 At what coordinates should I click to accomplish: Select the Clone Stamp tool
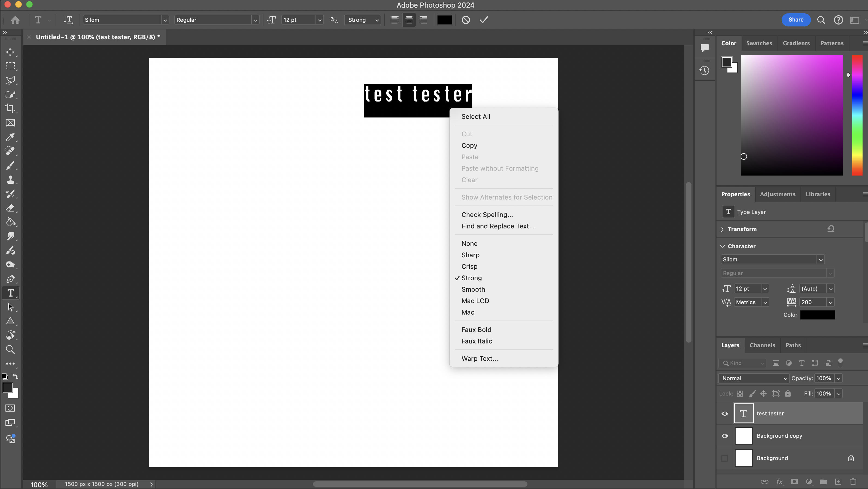10,179
